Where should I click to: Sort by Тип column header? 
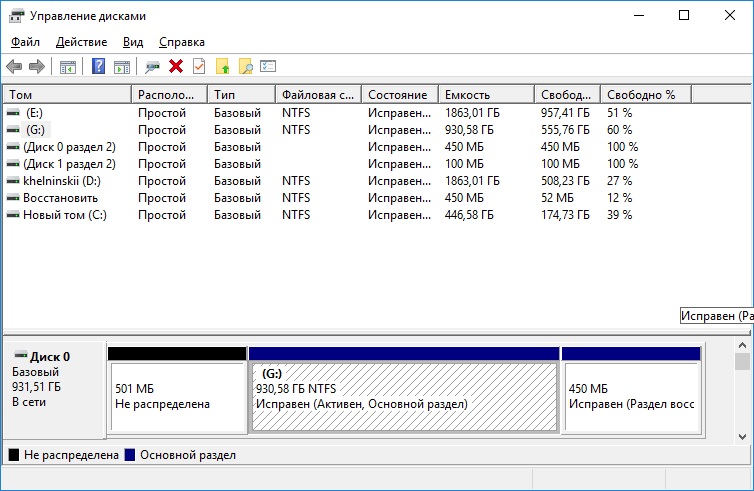(241, 95)
